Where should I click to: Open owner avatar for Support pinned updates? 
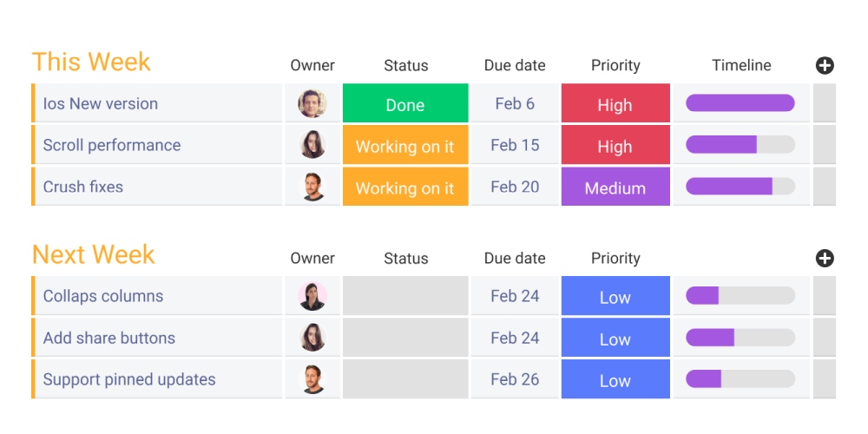click(x=312, y=379)
